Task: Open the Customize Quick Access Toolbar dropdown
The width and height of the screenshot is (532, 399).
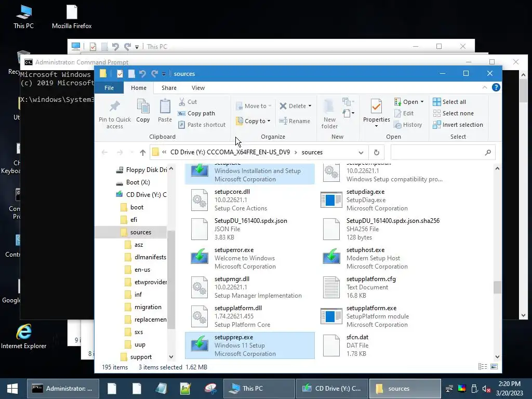Action: pos(164,74)
